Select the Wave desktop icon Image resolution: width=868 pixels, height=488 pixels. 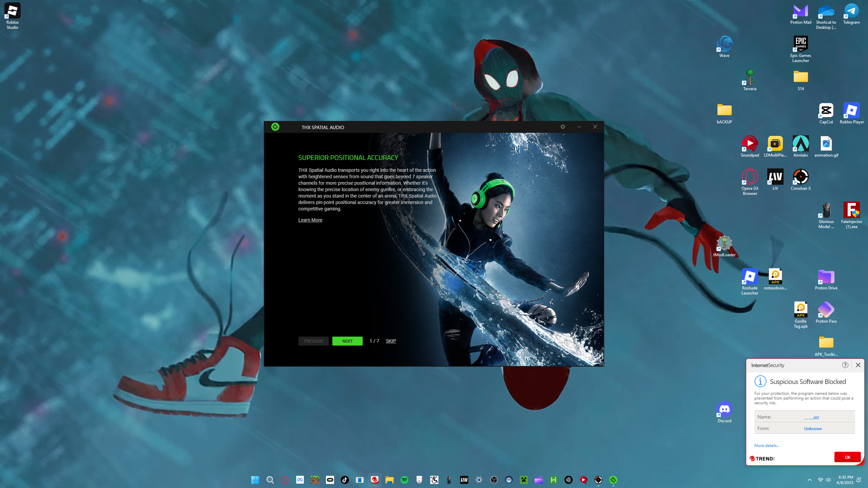[724, 47]
